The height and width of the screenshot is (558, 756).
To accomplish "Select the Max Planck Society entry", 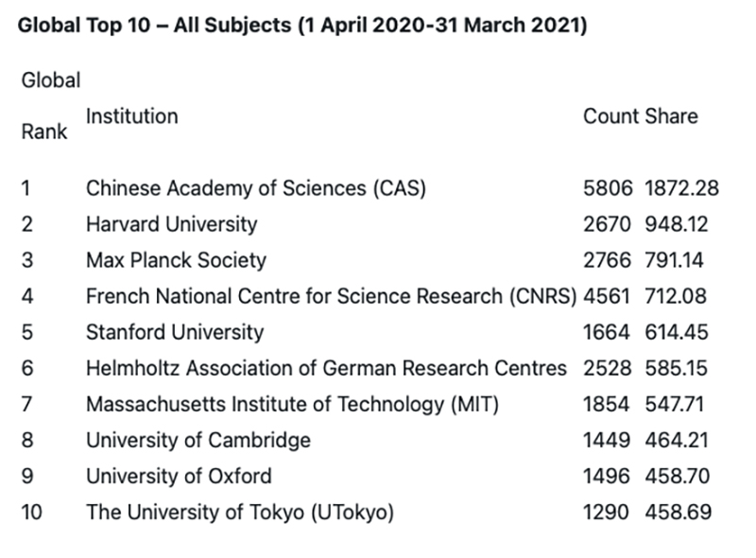I will (176, 260).
